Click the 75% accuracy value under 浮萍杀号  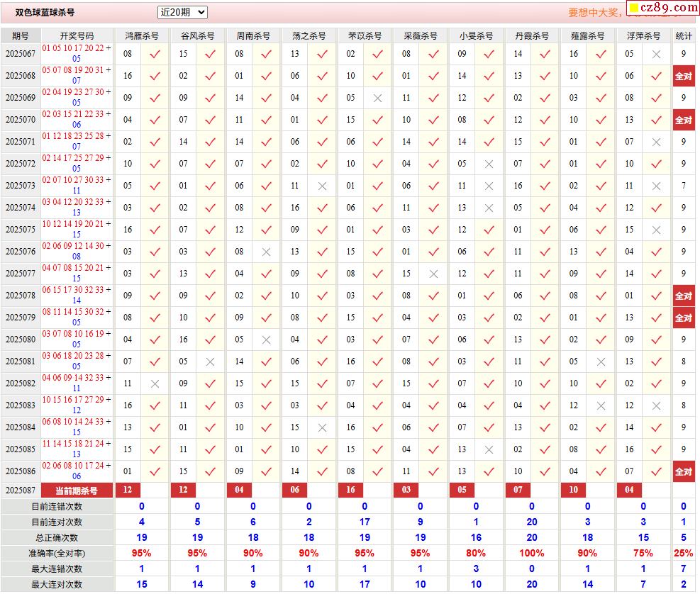click(643, 554)
